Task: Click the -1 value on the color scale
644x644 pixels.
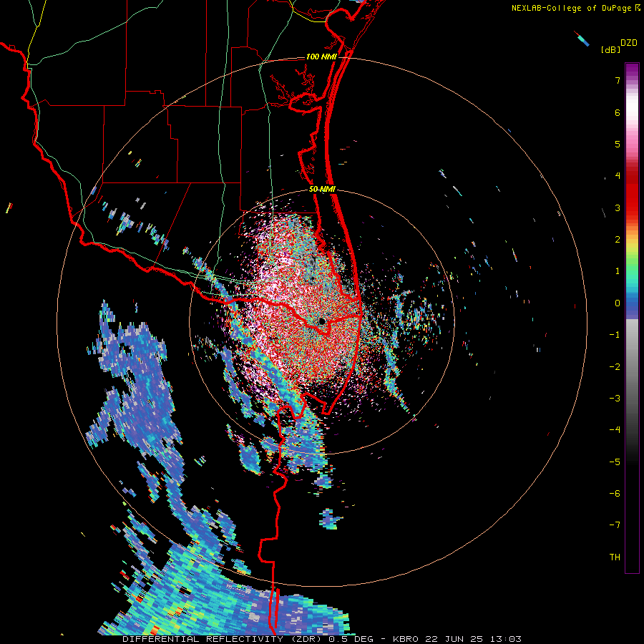Action: click(x=615, y=335)
